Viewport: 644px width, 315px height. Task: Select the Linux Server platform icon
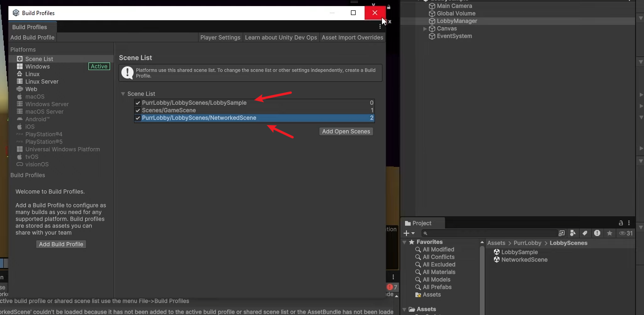click(20, 81)
